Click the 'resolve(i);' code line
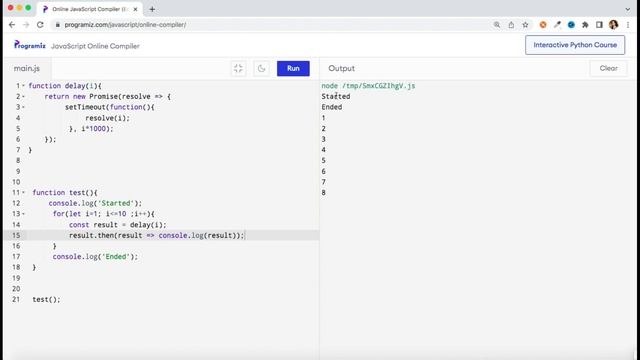 [x=107, y=118]
